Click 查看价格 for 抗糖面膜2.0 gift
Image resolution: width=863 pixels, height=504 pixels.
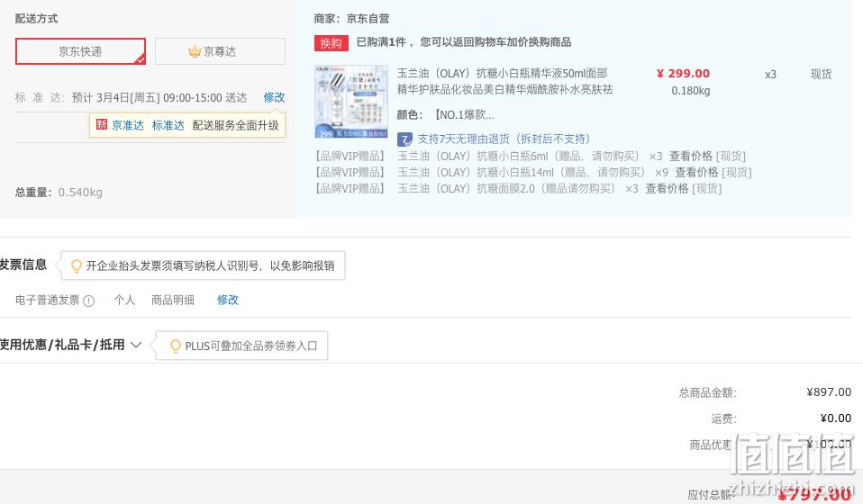click(x=667, y=188)
